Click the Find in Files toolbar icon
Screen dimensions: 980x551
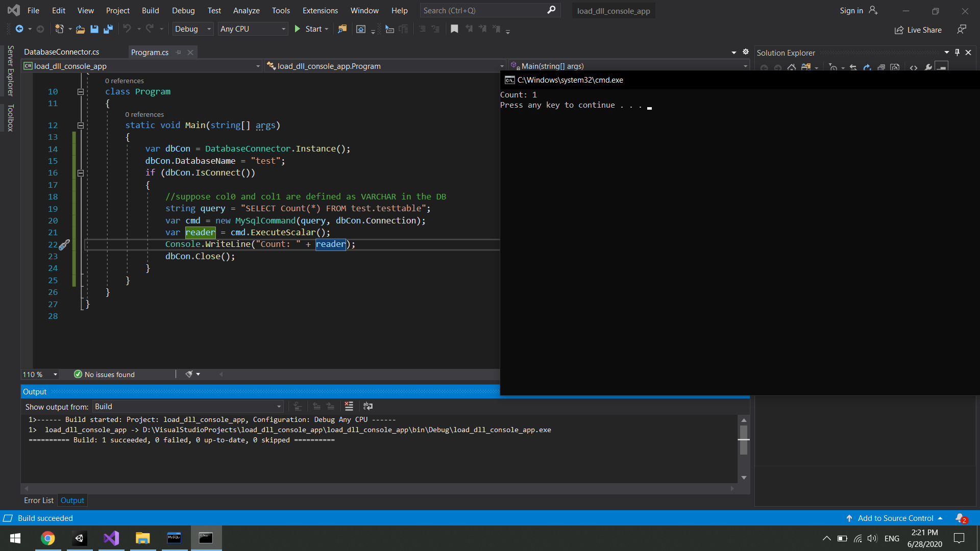coord(342,29)
